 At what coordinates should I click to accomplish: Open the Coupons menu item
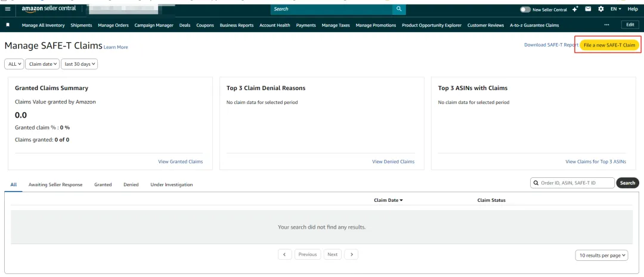pos(205,25)
